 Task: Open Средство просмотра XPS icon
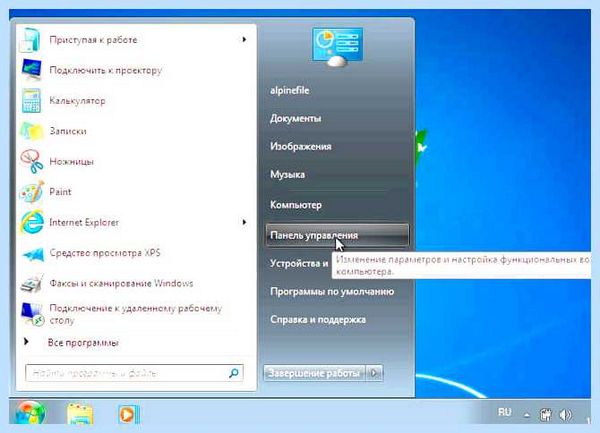tap(34, 254)
